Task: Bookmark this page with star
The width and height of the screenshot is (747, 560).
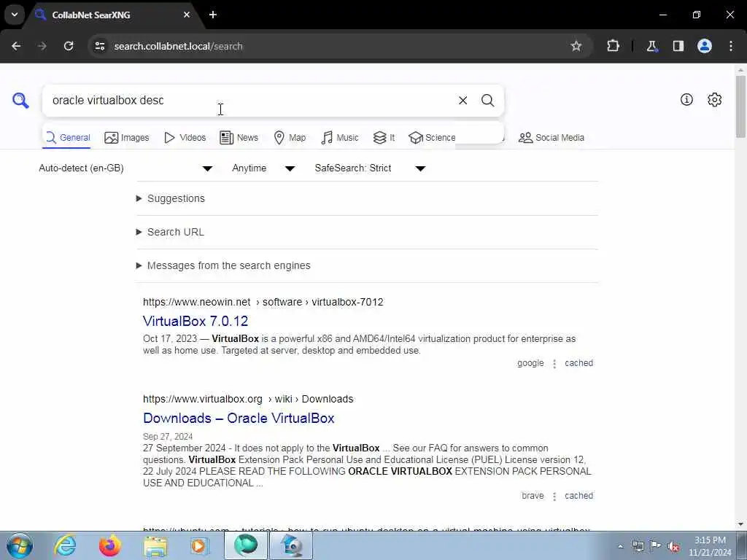Action: pos(576,46)
